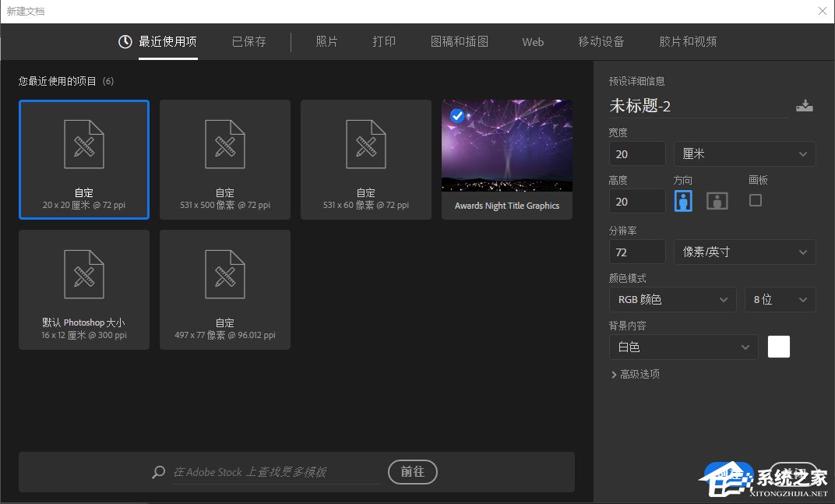Enable the 画板 checkbox
The width and height of the screenshot is (835, 504).
click(755, 200)
